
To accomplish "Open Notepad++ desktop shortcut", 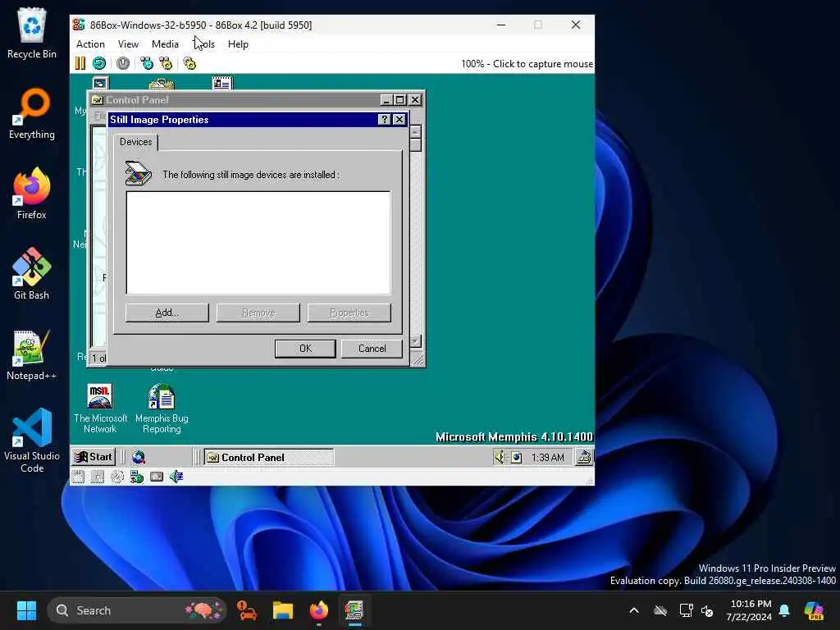I will (32, 354).
